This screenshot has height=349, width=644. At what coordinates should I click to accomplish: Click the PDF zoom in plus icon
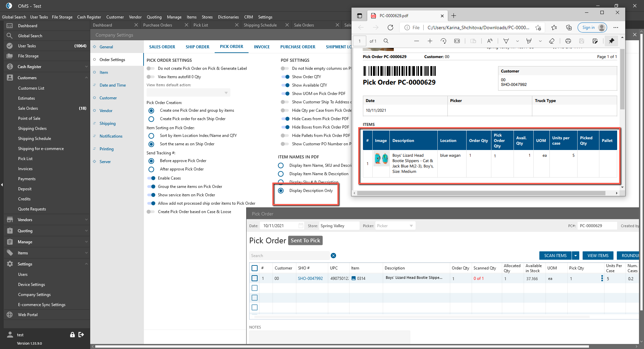[x=430, y=41]
